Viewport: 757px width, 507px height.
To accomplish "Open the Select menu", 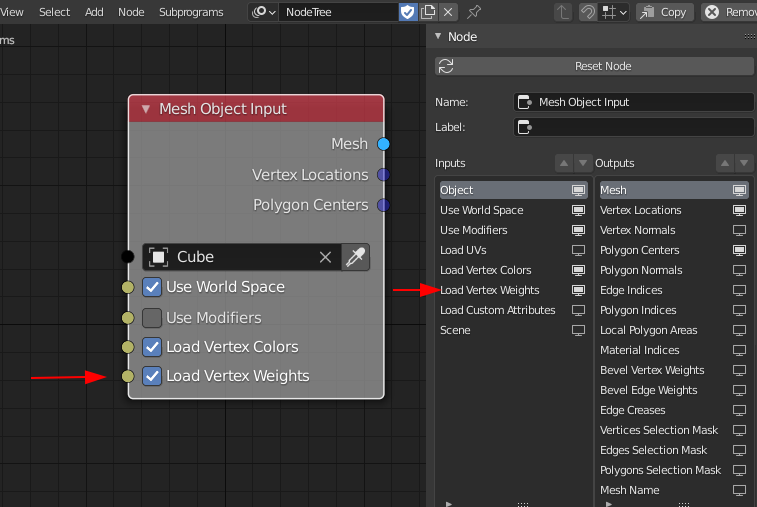I will click(x=54, y=12).
